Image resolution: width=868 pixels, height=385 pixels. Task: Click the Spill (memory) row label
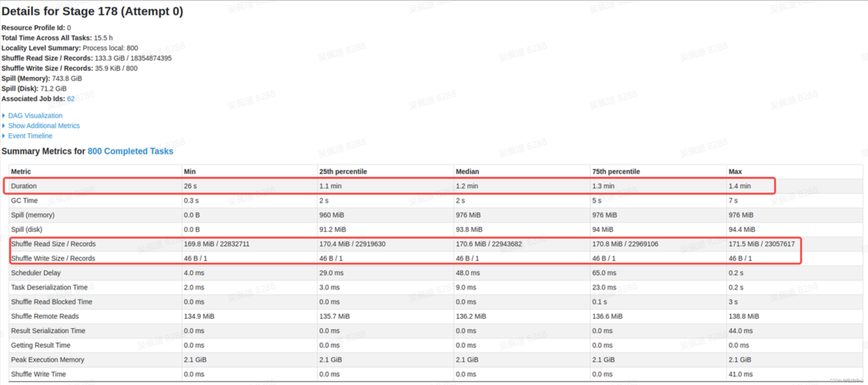(x=33, y=215)
